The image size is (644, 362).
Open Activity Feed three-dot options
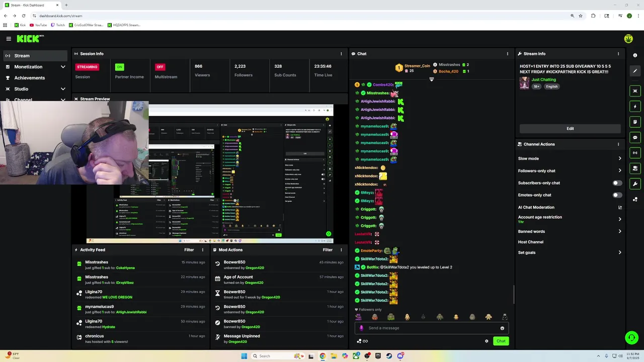tap(203, 250)
